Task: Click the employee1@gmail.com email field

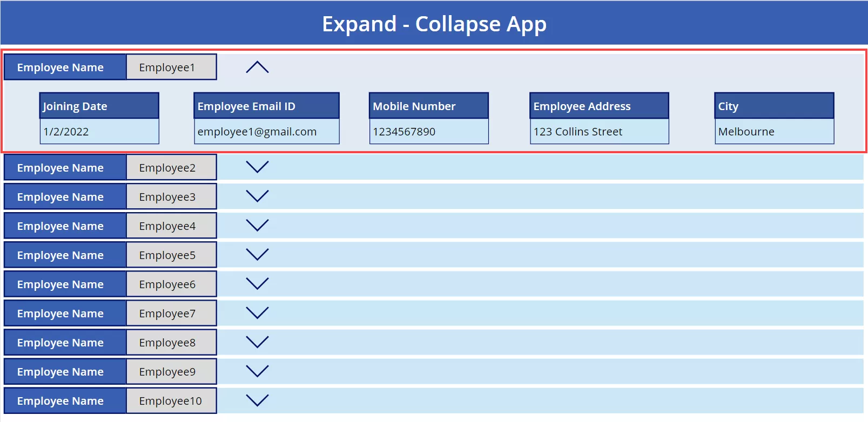Action: 266,132
